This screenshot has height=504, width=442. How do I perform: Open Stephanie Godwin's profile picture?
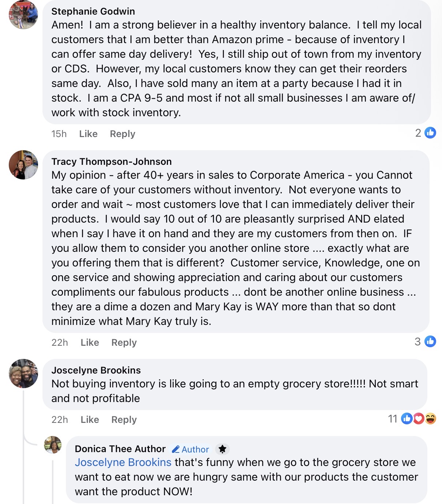pos(23,15)
